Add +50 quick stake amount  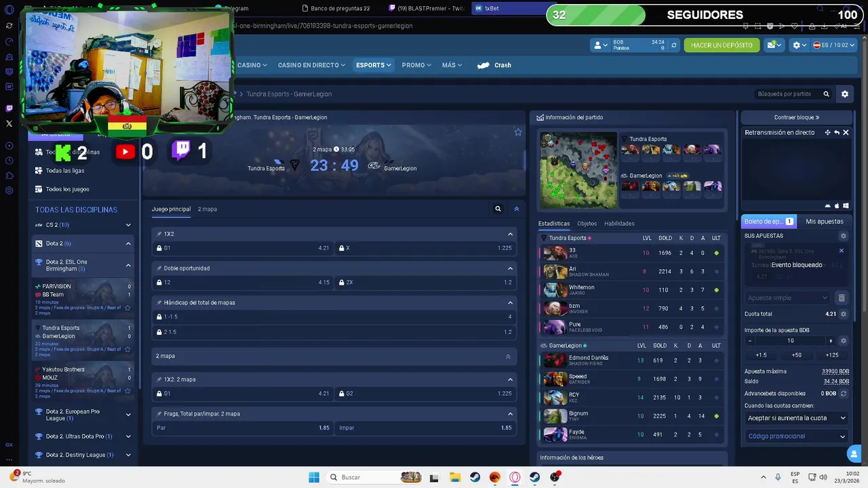[796, 355]
